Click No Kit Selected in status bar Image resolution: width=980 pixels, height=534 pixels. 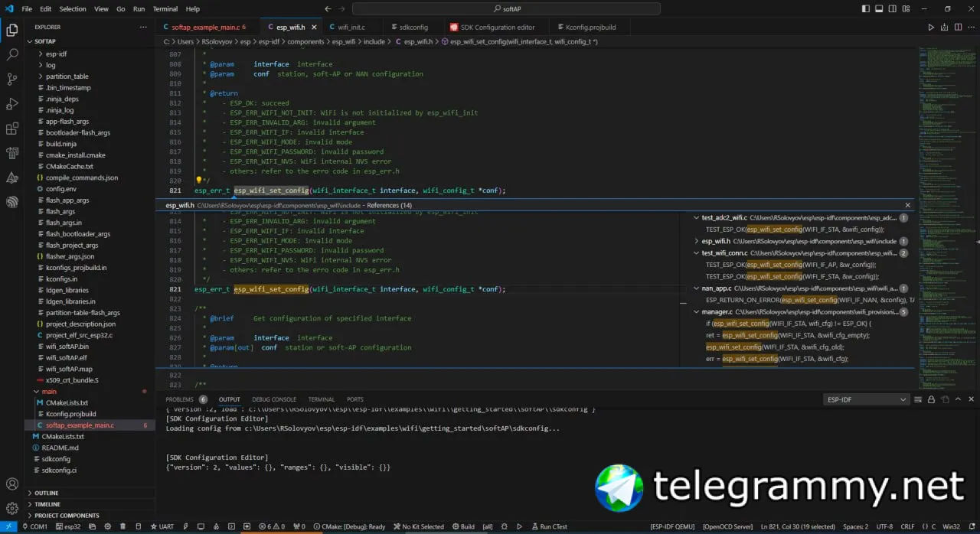[x=418, y=526]
